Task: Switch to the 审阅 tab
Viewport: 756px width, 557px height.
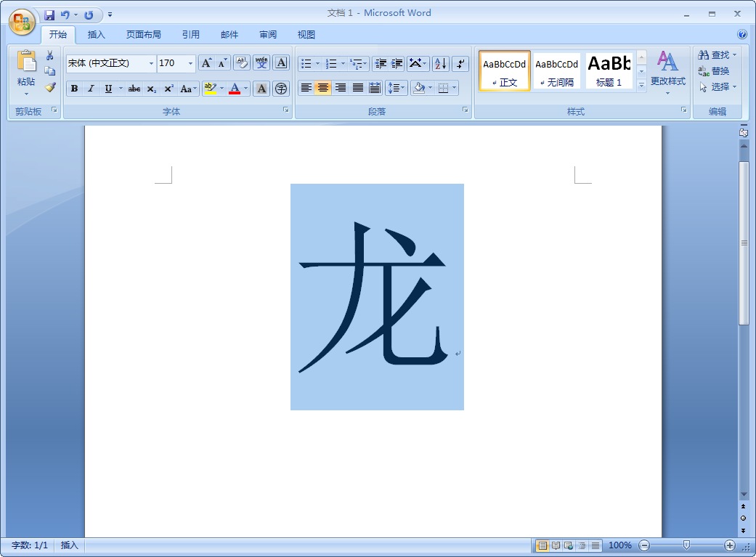Action: [x=267, y=35]
